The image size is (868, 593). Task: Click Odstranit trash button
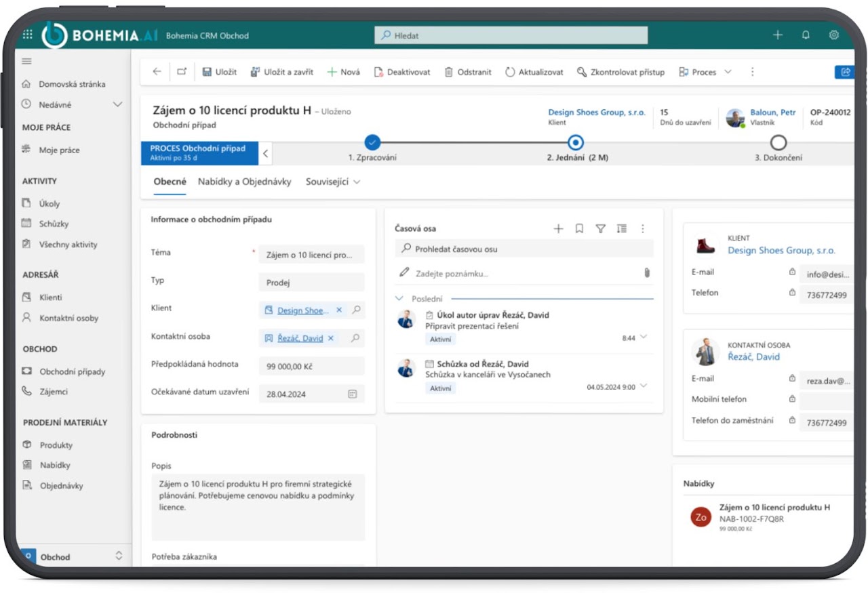pos(468,72)
